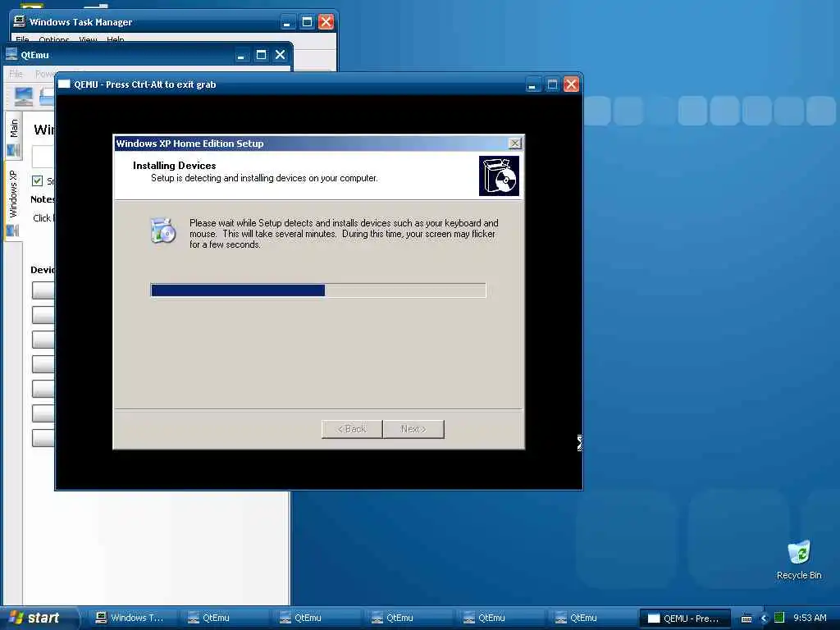Click the software box icon in the setup header
The width and height of the screenshot is (840, 630).
pyautogui.click(x=499, y=176)
